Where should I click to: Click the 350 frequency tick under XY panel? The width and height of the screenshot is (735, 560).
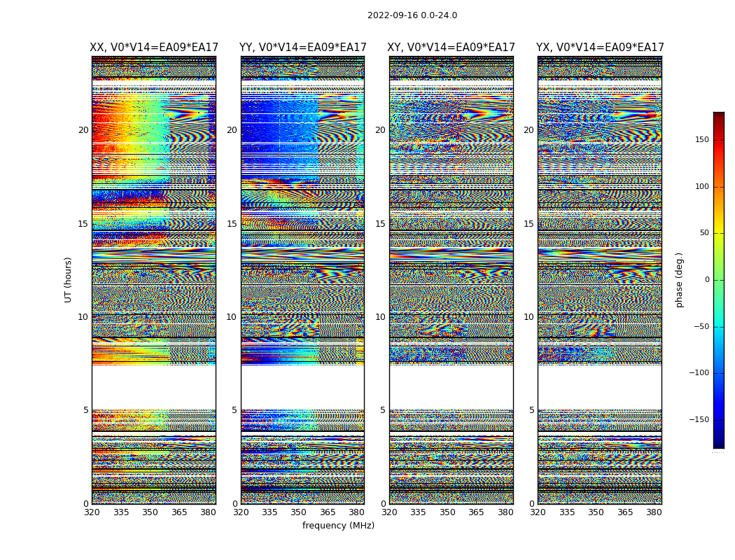448,512
